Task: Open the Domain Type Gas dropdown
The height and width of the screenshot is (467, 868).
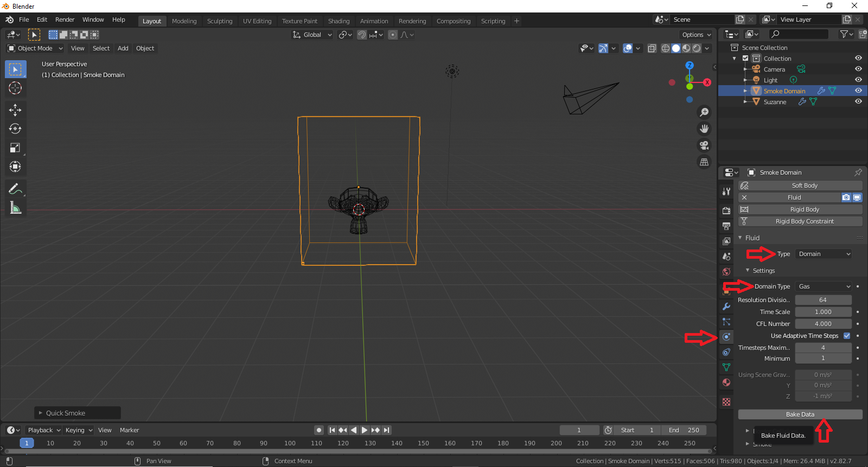Action: point(824,286)
